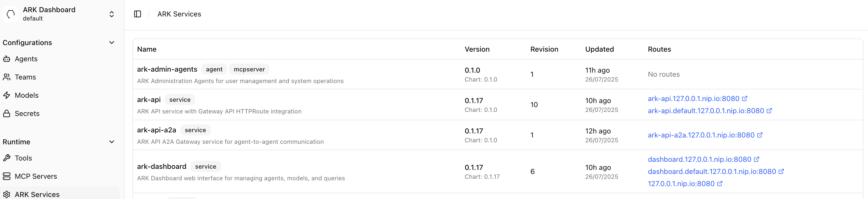Open Secrets using the padlock icon
This screenshot has height=199, width=868.
[7, 113]
